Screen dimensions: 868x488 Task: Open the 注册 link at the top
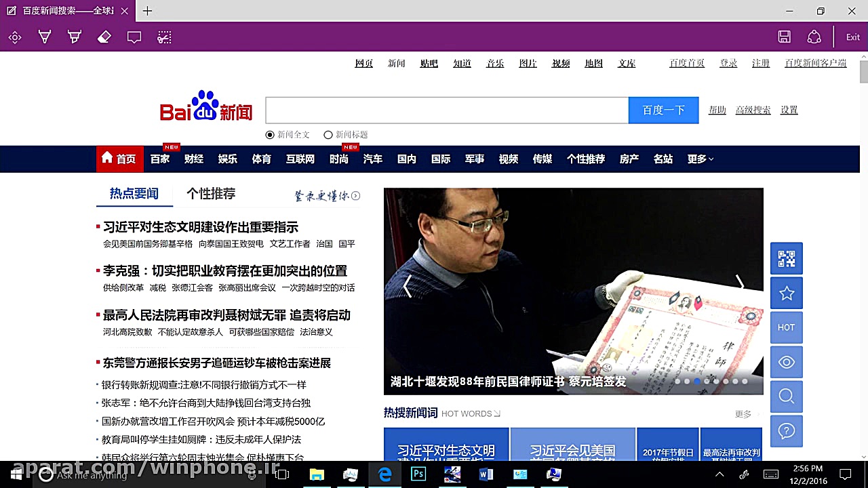(x=761, y=63)
